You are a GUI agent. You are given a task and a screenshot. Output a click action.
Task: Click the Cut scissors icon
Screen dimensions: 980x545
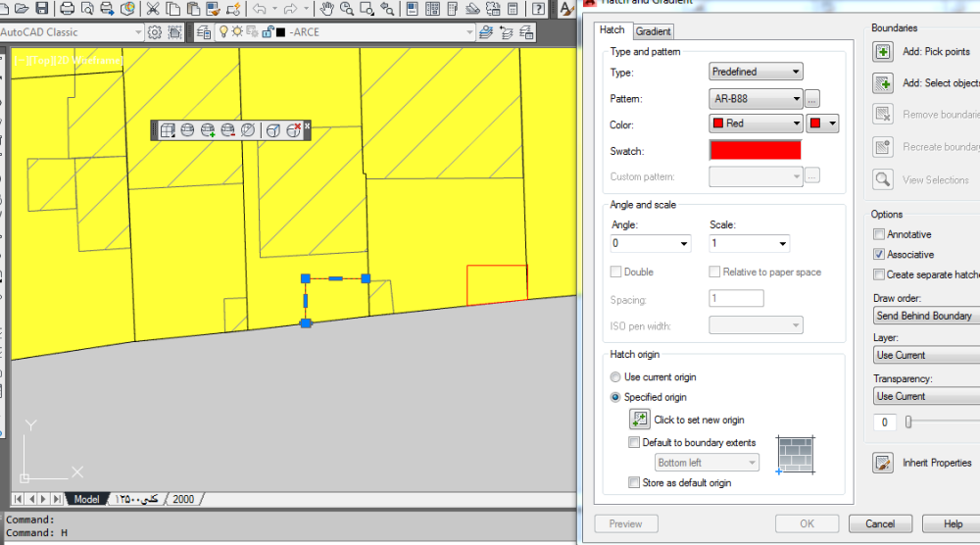click(x=153, y=9)
